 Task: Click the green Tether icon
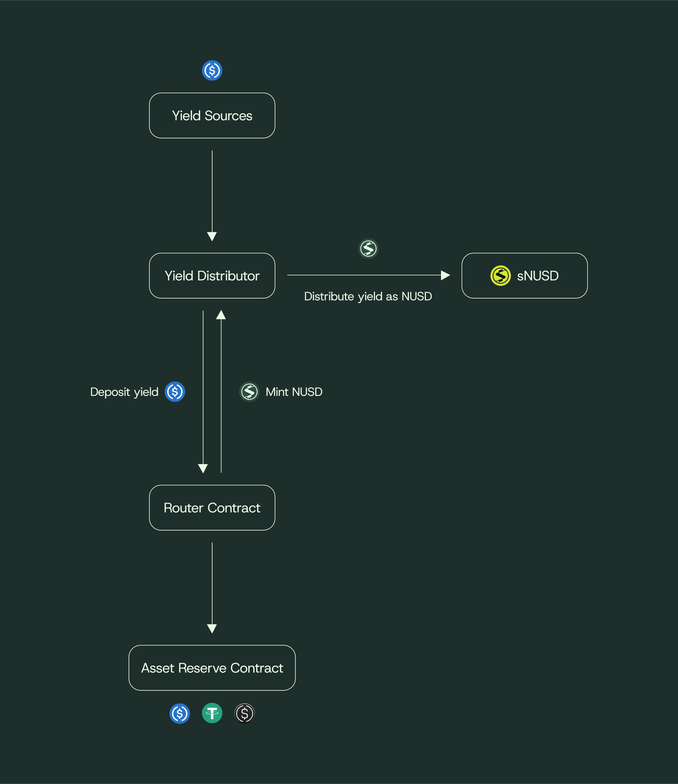212,713
